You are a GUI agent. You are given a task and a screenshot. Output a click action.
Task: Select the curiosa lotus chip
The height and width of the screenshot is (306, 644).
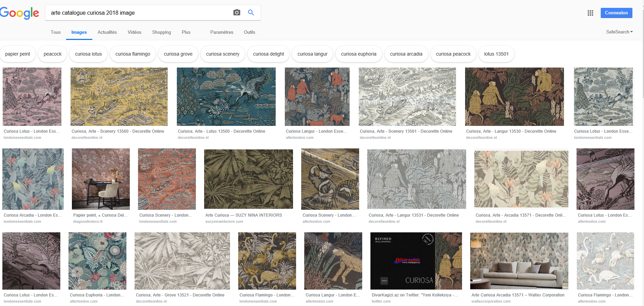tap(88, 54)
